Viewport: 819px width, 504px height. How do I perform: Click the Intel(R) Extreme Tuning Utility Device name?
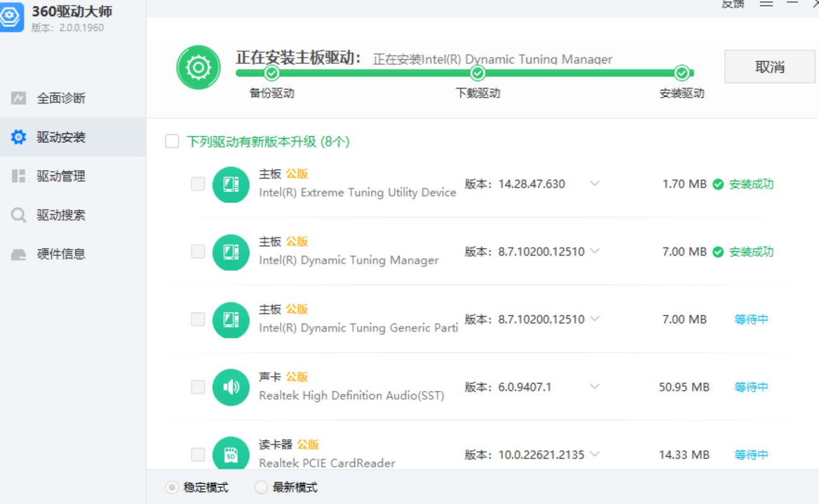[x=358, y=192]
